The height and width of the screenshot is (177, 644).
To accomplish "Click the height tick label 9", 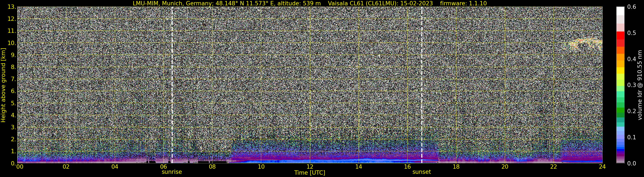I will [x=13, y=55].
